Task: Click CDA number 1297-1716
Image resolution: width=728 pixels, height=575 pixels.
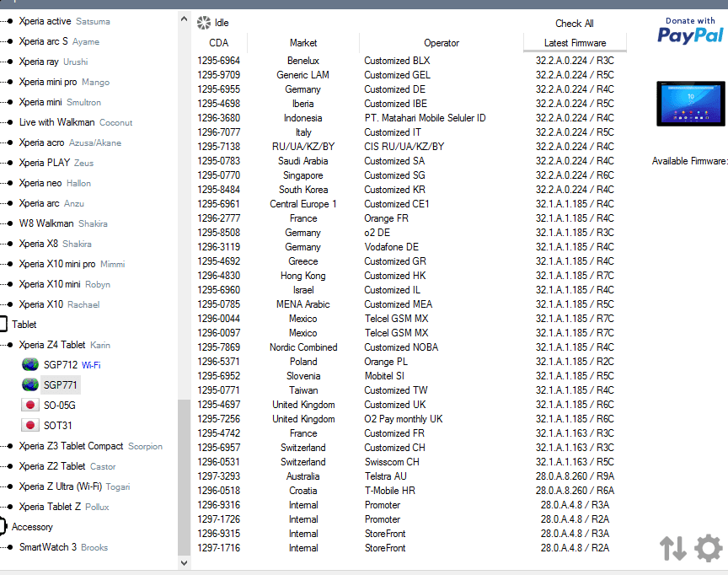Action: click(219, 548)
